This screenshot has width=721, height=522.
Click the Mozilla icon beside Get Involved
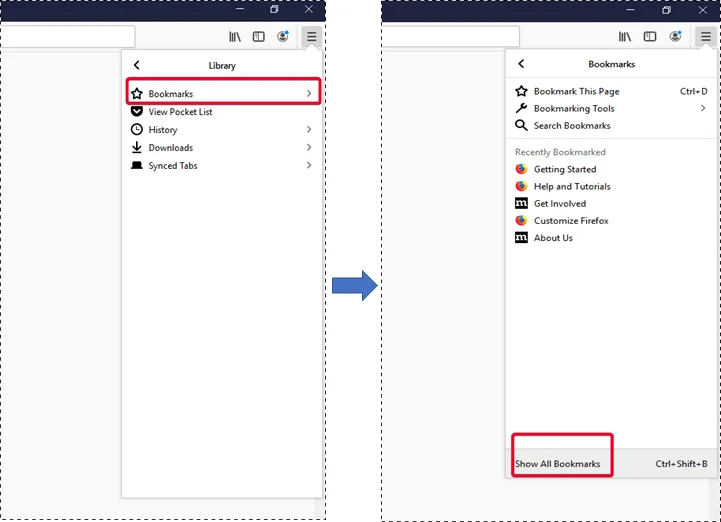click(521, 203)
